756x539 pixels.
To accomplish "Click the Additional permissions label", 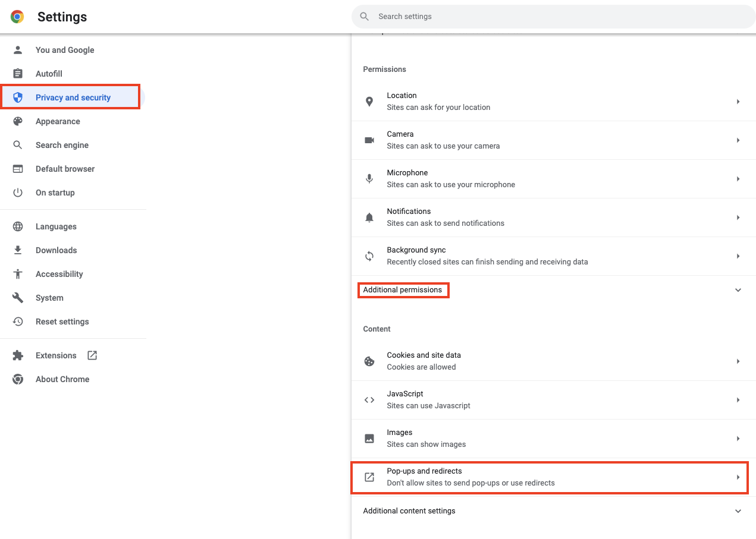I will 403,290.
